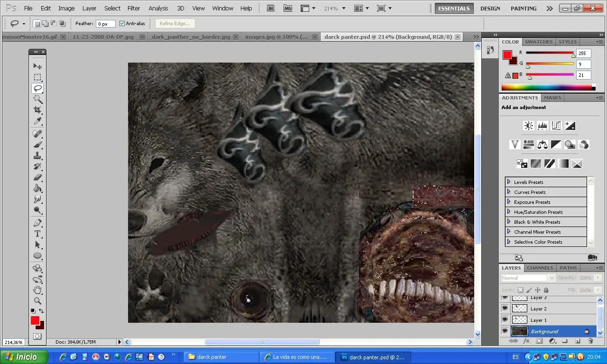Click the delete layer trash icon

(590, 341)
